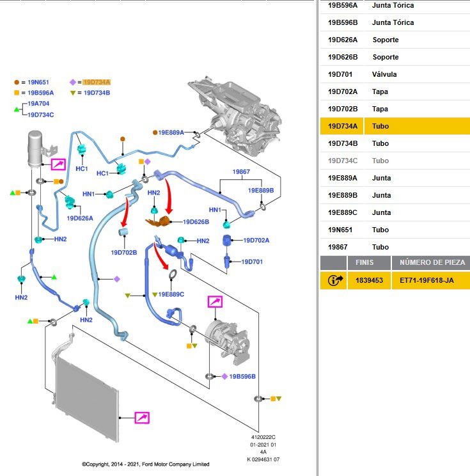Click the yellow square legend symbol for 19B596A
470x476 pixels.
(17, 93)
